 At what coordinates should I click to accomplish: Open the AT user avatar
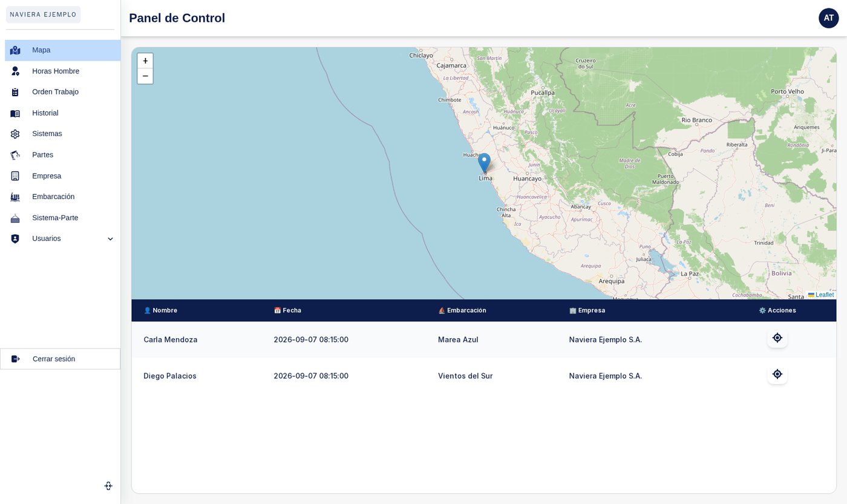[829, 18]
